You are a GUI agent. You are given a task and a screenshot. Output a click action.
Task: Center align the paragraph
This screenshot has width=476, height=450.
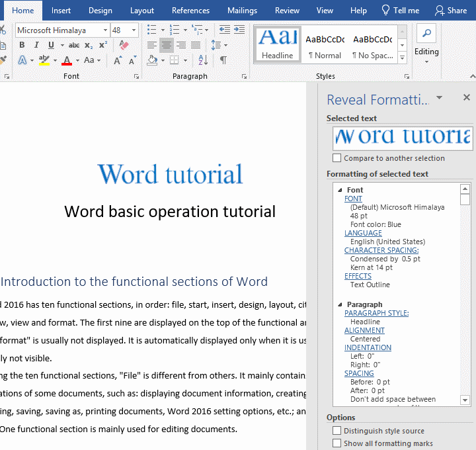166,45
